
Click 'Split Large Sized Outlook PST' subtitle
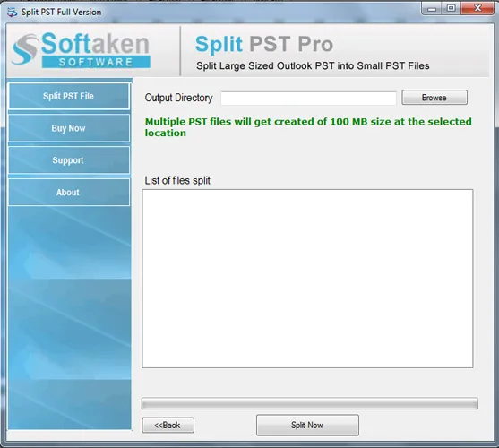pos(313,66)
